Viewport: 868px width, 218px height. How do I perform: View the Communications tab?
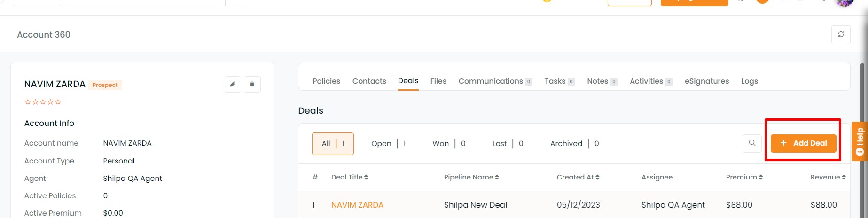[495, 81]
